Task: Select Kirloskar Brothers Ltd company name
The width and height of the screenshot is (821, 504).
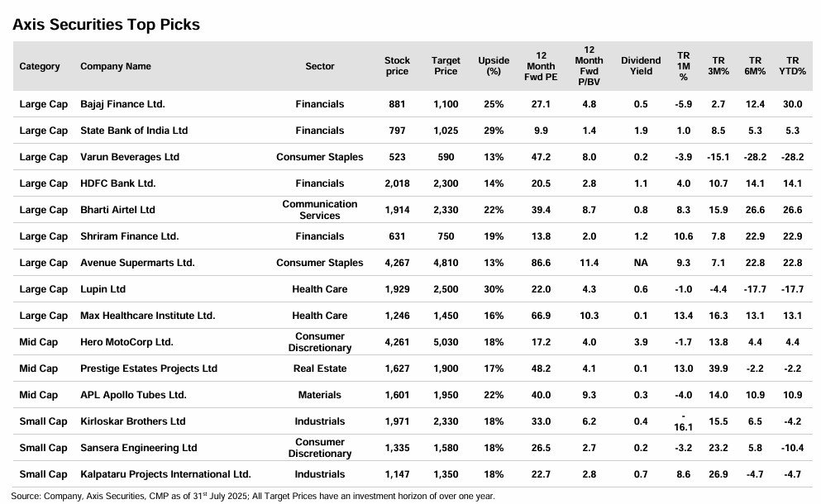Action: 132,421
